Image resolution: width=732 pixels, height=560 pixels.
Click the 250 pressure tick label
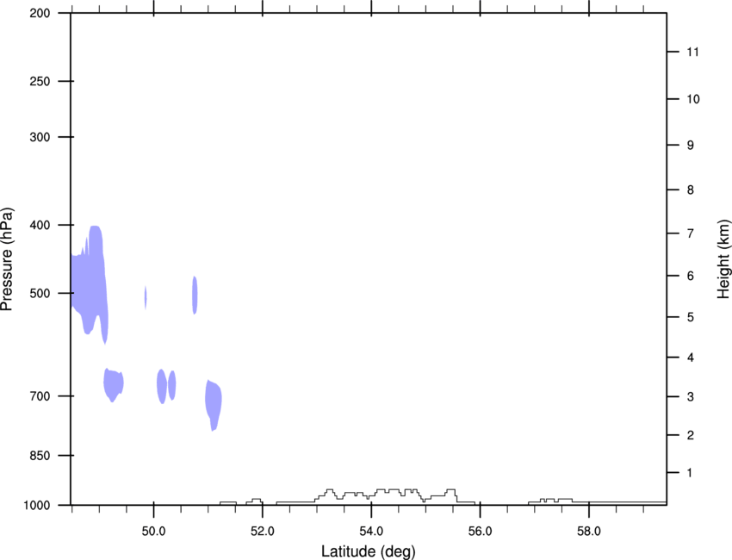(40, 81)
